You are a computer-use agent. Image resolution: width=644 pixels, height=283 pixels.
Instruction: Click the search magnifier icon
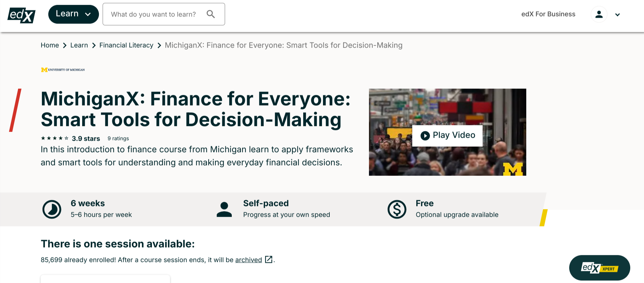click(211, 14)
